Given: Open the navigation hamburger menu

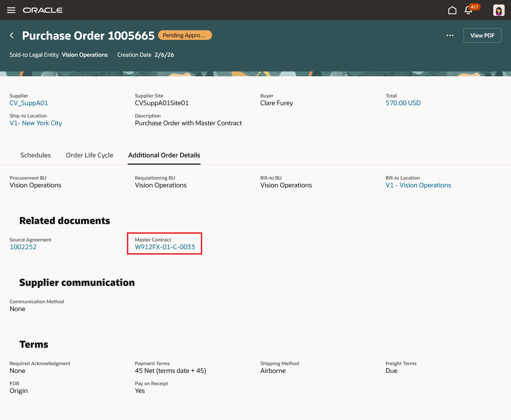Looking at the screenshot, I should 11,10.
